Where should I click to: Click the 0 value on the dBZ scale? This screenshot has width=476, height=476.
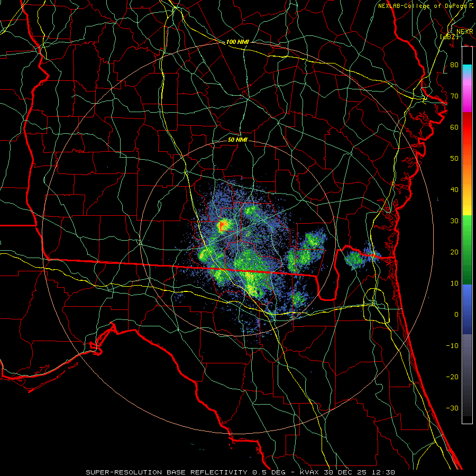[x=456, y=315]
